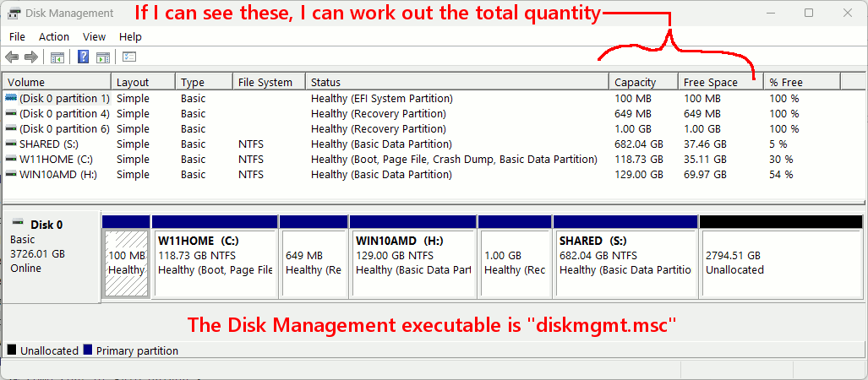Sort by the Capacity column header
Viewport: 868px width, 380px height.
pyautogui.click(x=644, y=83)
